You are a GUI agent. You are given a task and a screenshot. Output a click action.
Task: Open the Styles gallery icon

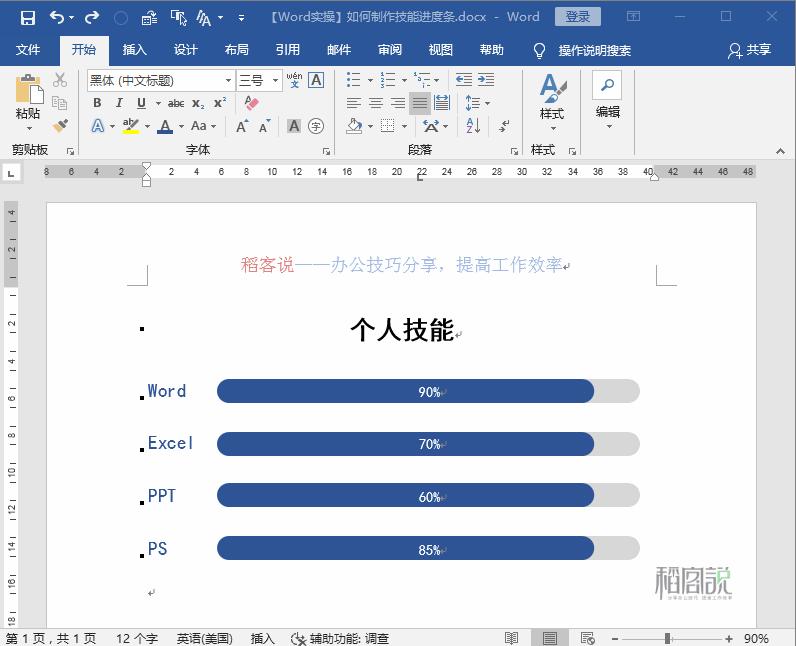pos(552,87)
